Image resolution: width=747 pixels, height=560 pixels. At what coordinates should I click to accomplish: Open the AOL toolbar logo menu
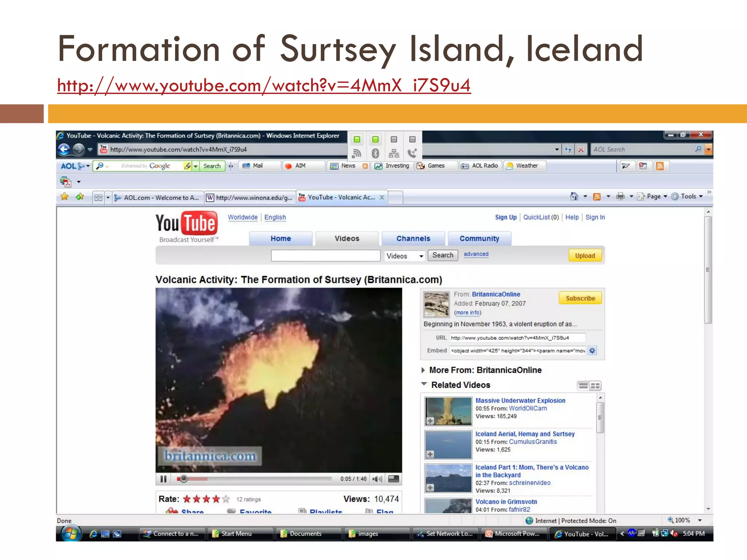[x=75, y=166]
